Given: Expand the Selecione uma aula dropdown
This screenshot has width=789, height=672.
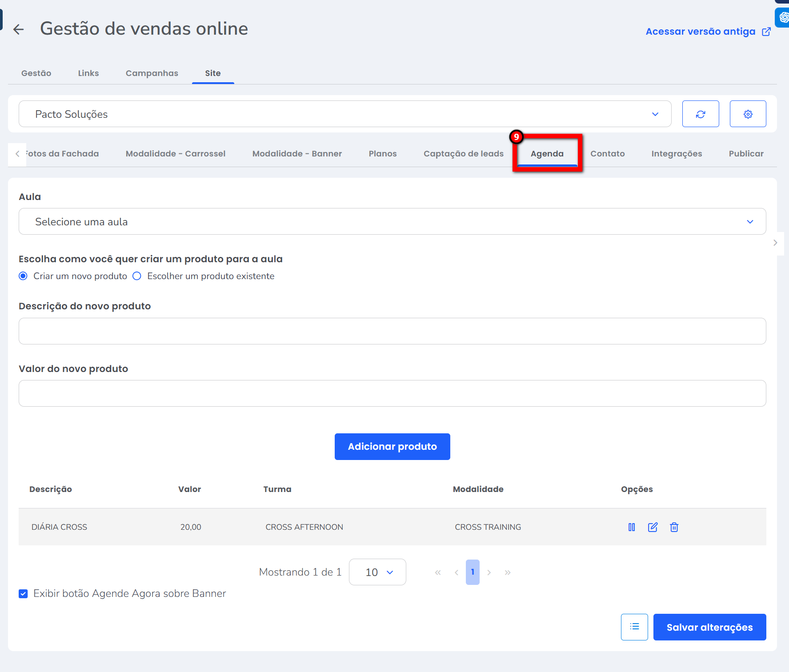Looking at the screenshot, I should (x=392, y=222).
